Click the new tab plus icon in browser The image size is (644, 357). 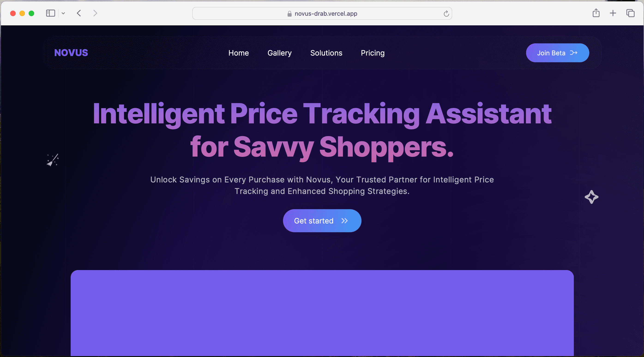tap(613, 13)
